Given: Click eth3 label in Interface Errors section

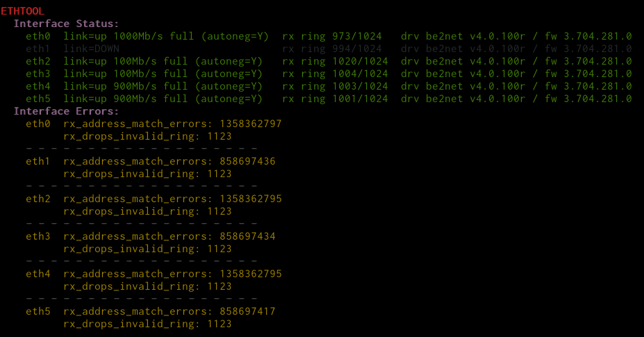Looking at the screenshot, I should coord(38,236).
